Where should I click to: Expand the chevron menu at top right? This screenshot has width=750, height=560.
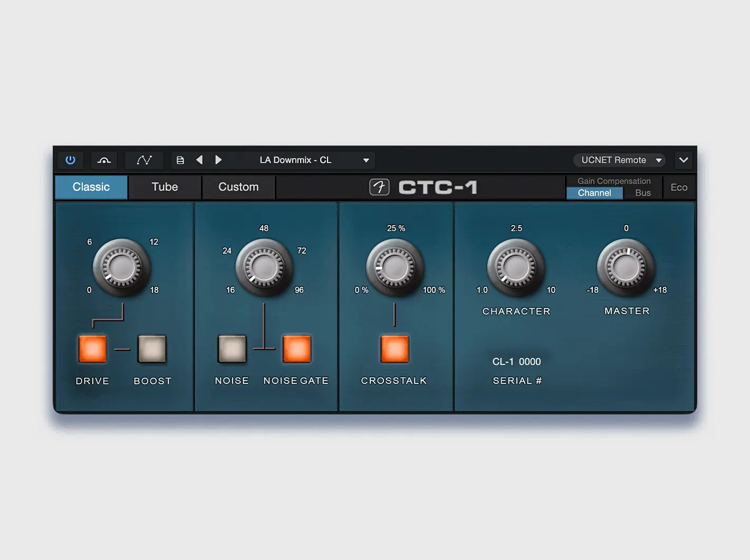coord(684,160)
